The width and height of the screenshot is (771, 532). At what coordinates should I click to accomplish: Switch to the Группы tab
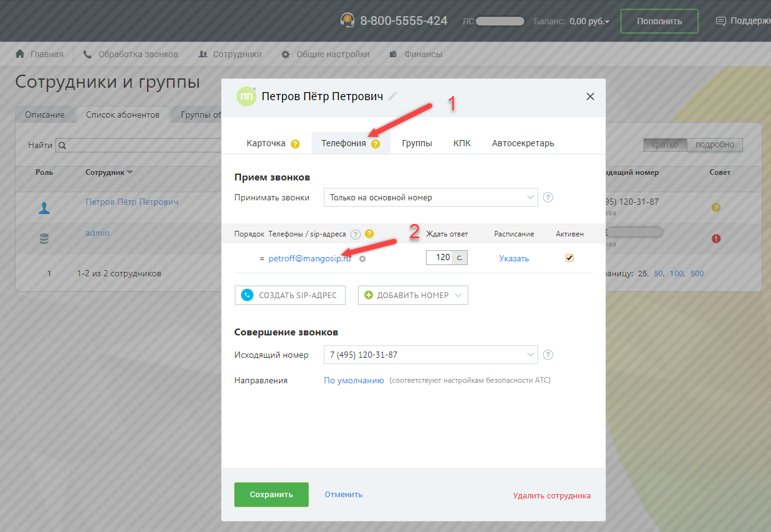pos(417,143)
